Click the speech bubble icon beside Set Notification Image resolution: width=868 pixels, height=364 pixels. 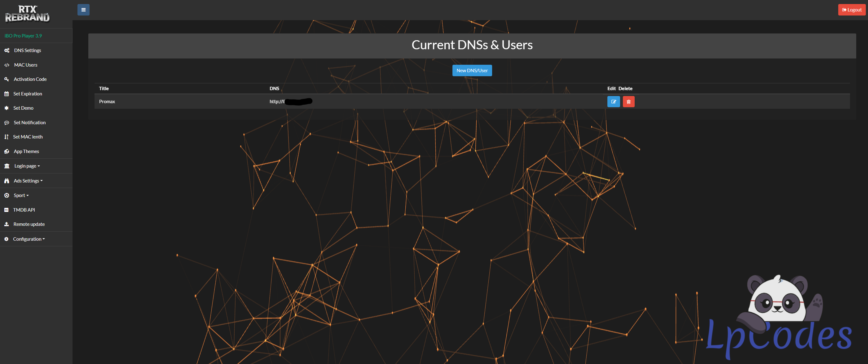coord(7,123)
